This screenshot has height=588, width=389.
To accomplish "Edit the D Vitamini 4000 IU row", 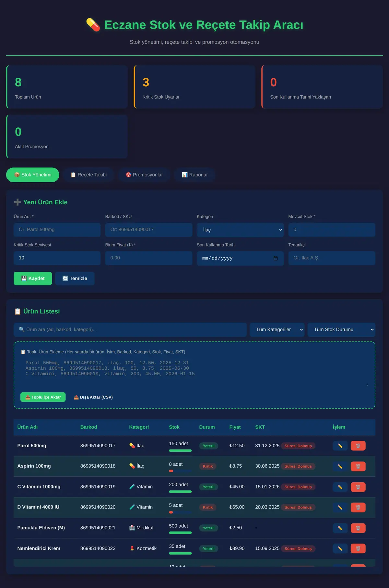I will [340, 507].
